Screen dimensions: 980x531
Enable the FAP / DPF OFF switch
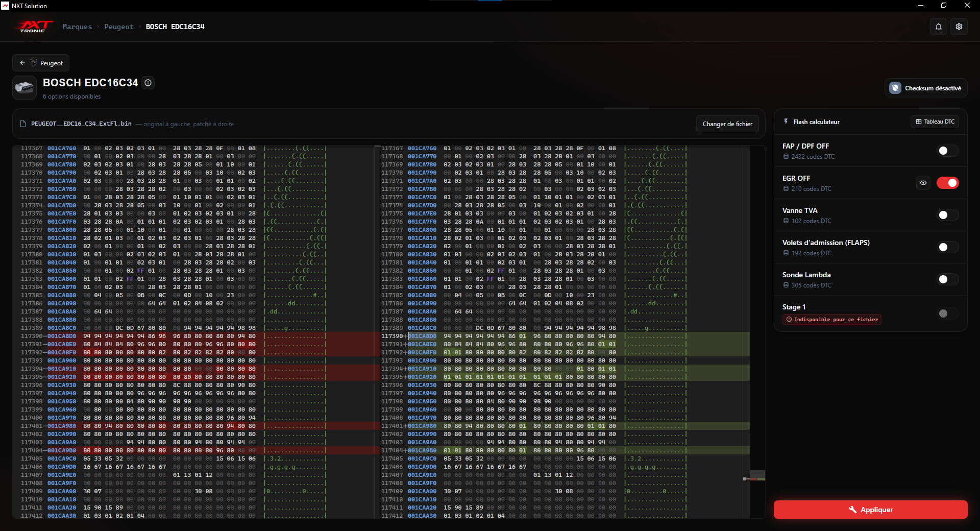(x=948, y=151)
